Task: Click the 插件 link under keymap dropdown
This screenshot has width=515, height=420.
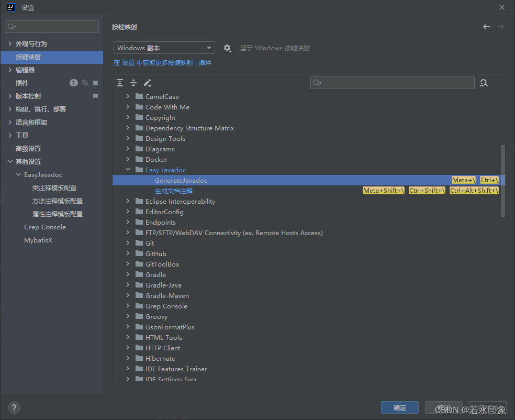Action: 205,63
